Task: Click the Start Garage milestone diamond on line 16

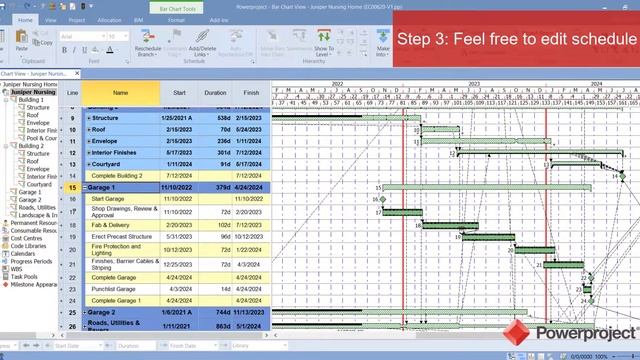Action: [383, 200]
